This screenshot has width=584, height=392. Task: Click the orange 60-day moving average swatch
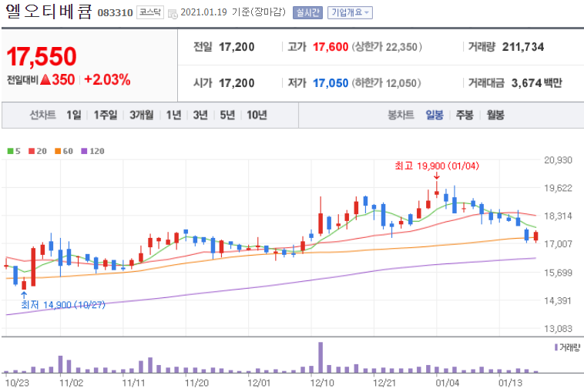coord(58,151)
